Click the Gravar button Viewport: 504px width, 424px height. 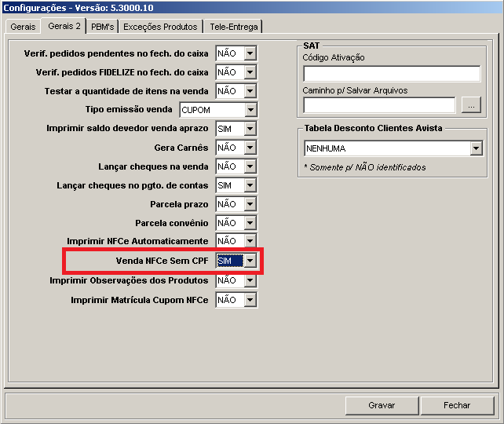point(382,405)
